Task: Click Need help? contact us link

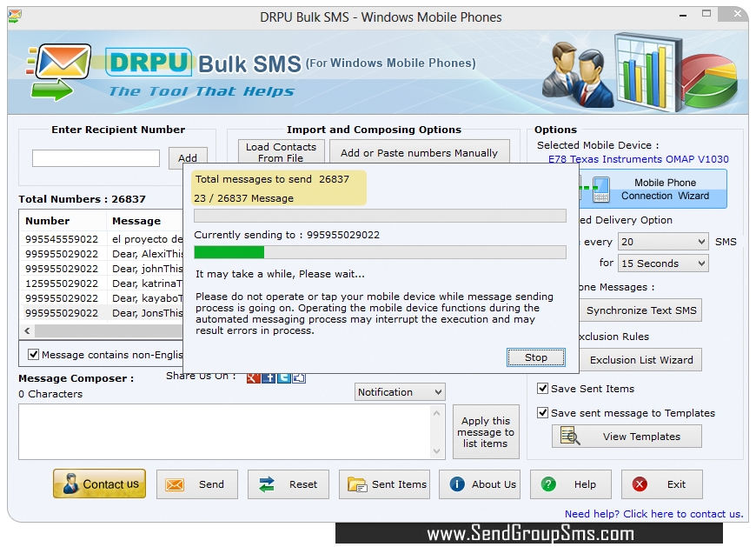Action: 653,514
